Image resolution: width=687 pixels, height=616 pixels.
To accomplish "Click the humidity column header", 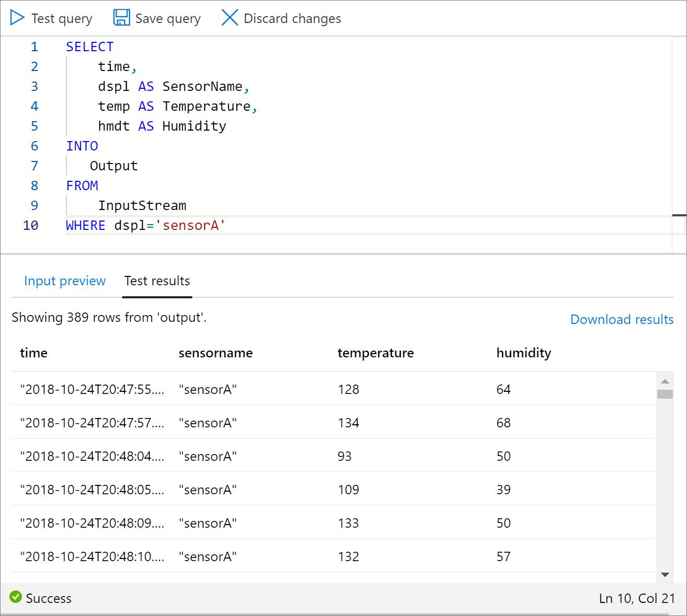I will (523, 353).
